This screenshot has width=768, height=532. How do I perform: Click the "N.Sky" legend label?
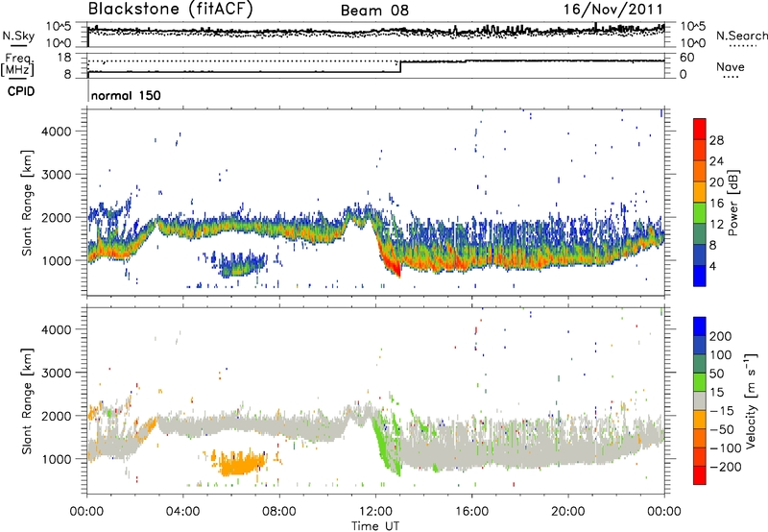pos(18,36)
